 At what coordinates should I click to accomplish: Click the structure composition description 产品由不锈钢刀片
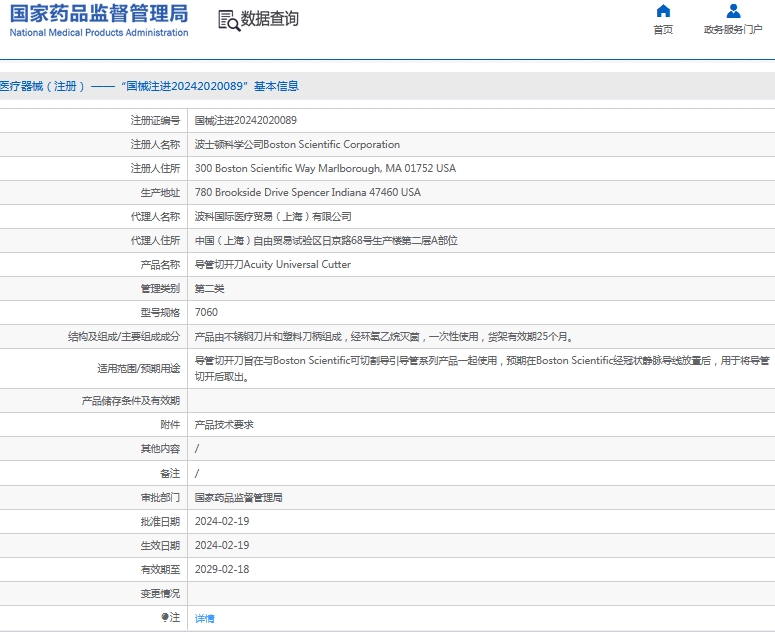[384, 337]
